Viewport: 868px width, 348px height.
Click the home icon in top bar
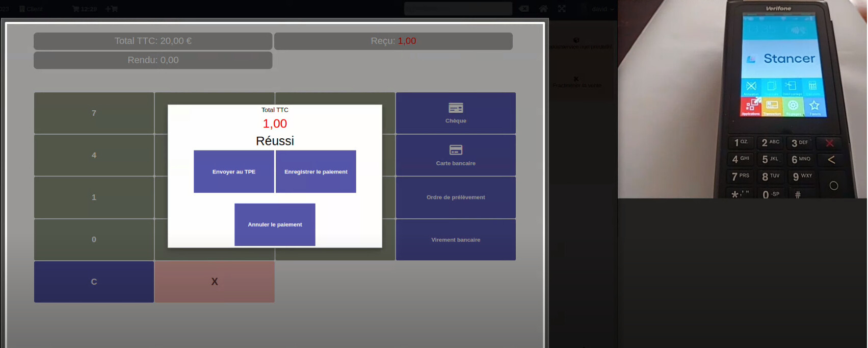point(543,9)
